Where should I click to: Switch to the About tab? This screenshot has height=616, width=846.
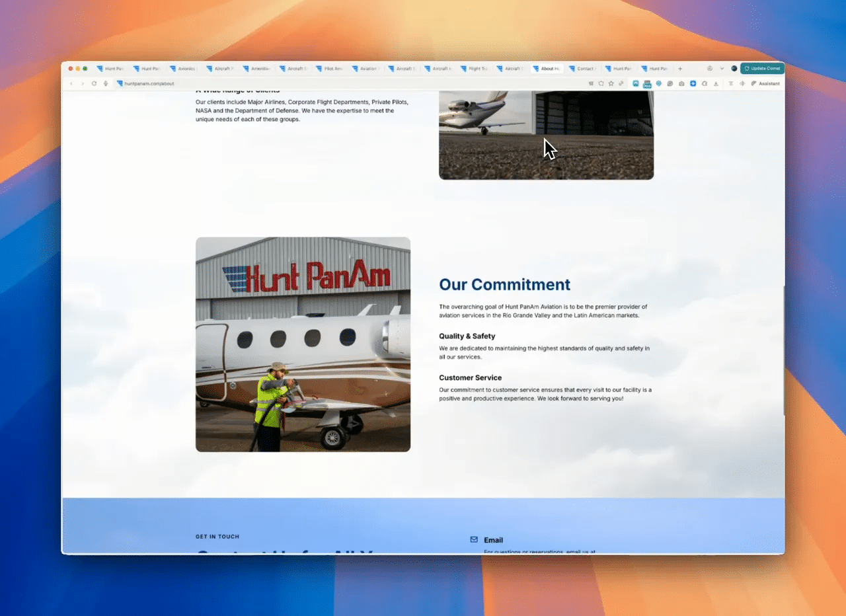tap(547, 68)
